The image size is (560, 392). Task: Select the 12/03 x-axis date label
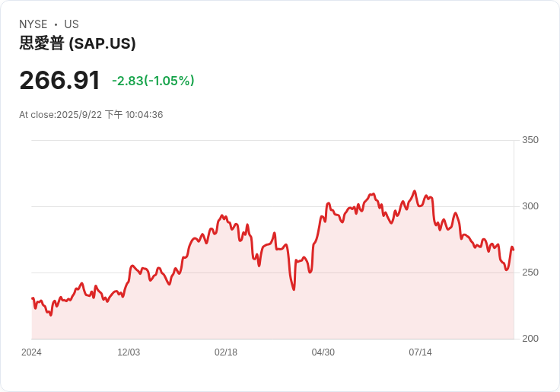[129, 352]
